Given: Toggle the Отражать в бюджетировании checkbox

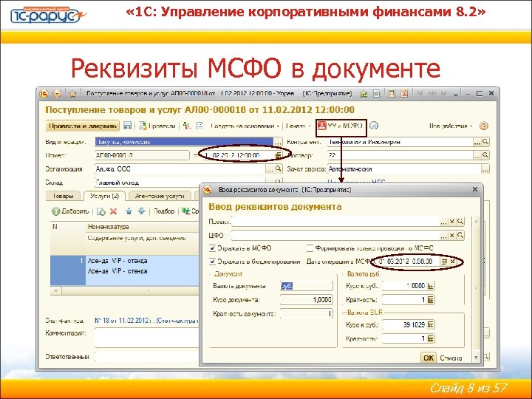Looking at the screenshot, I should point(212,262).
